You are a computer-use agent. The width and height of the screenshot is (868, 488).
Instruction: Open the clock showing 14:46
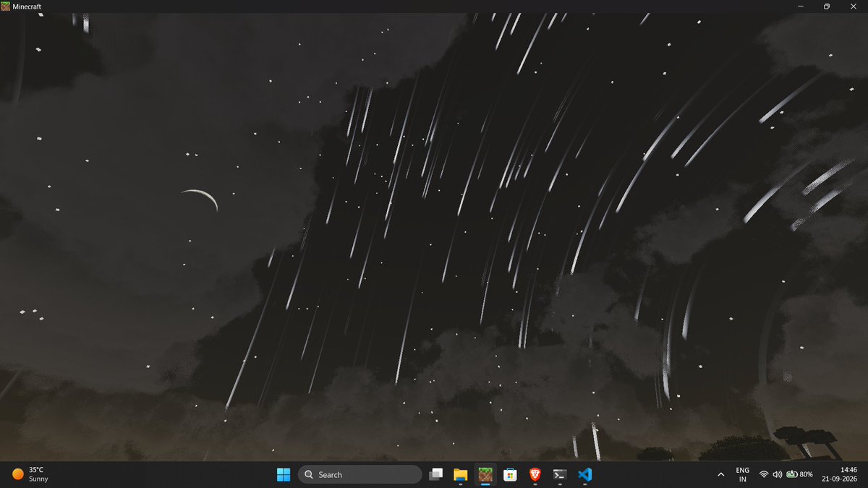point(840,474)
